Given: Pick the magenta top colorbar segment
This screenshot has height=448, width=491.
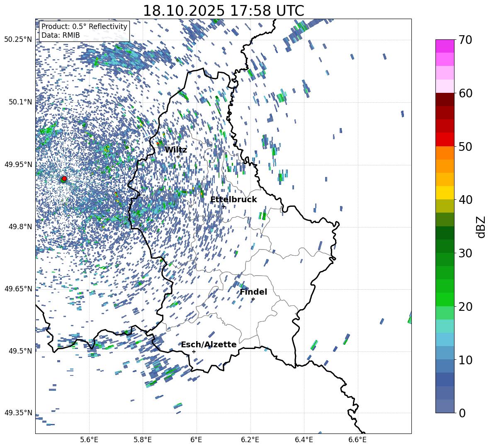Looking at the screenshot, I should (x=445, y=46).
